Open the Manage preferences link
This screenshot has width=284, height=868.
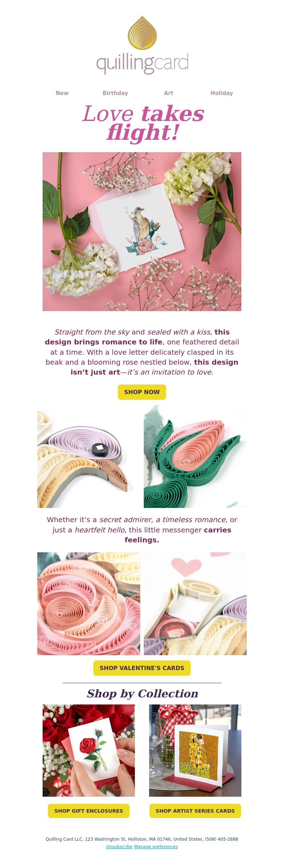pos(156,846)
